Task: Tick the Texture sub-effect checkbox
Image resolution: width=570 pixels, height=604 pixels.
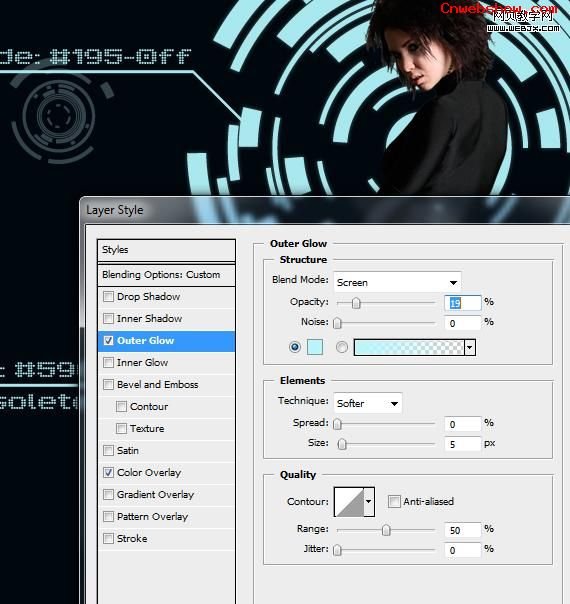Action: (121, 428)
